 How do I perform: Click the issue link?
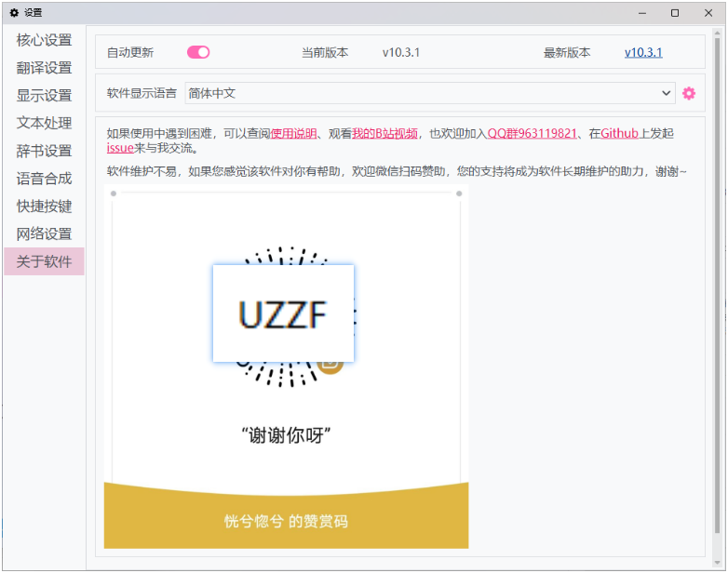tap(120, 148)
